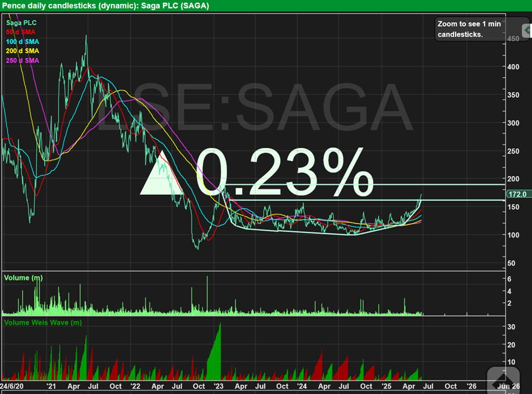Select the 250 d SMA legend entry
This screenshot has width=532, height=394.
coord(23,60)
